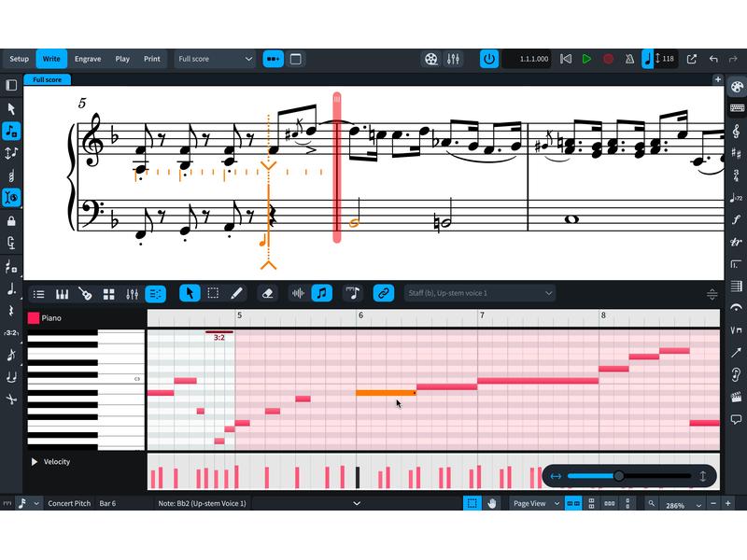The image size is (747, 560).
Task: Show the on-screen keyboard from right toolbar
Action: click(x=737, y=108)
